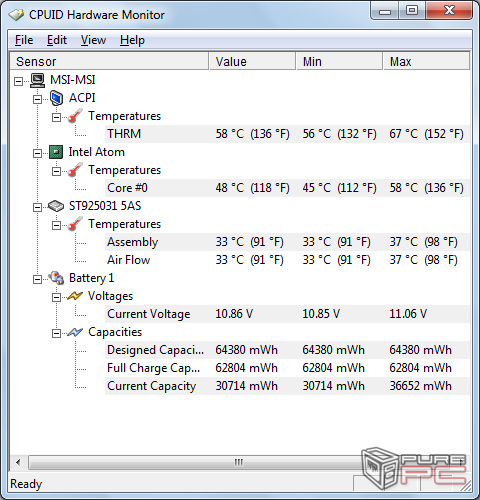Open the View menu
Screen dimensions: 480x500
[x=93, y=40]
